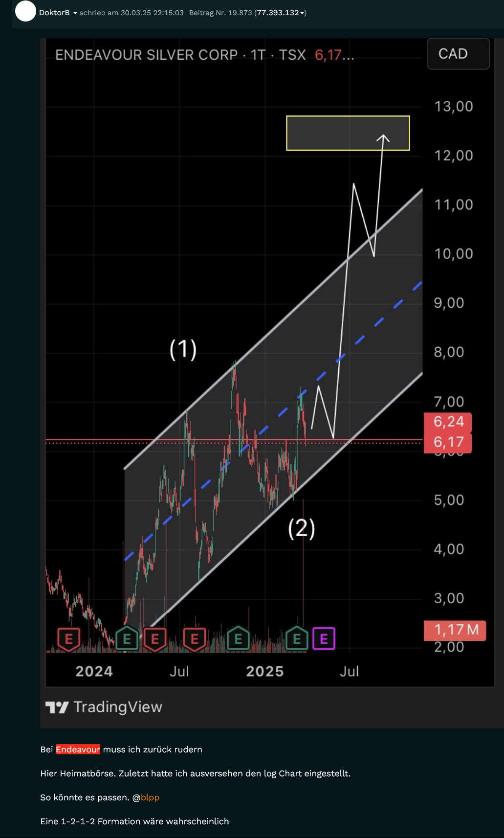Click the highlighted Endeavour keyword

[x=78, y=749]
